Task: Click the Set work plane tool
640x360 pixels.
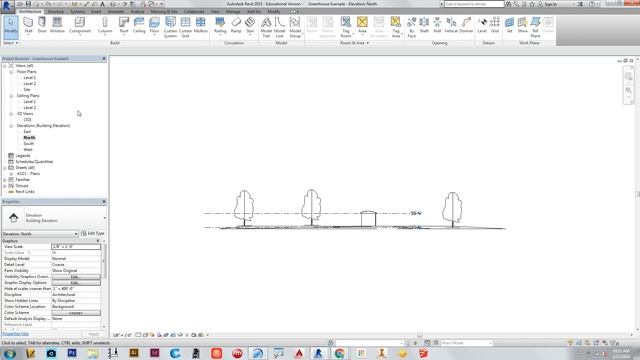Action: 509,25
